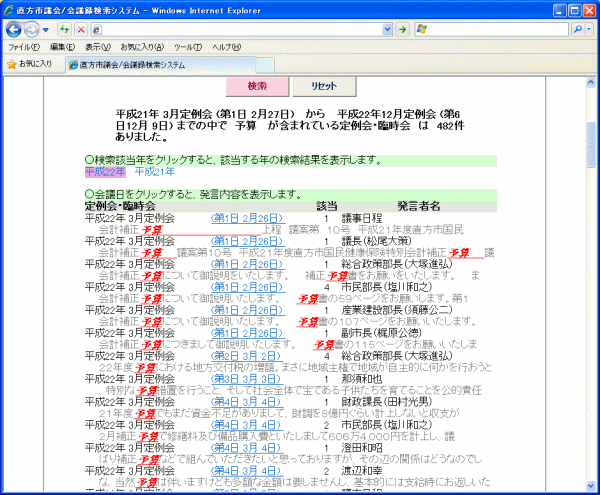
Task: Open 第1日 2月26日 link for 議長(松尾大策)
Action: pos(248,241)
